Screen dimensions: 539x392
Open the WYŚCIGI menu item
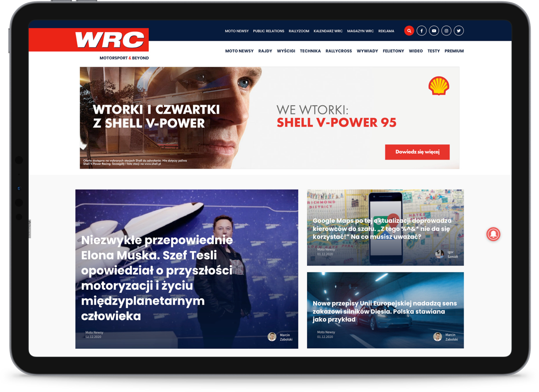coord(286,51)
